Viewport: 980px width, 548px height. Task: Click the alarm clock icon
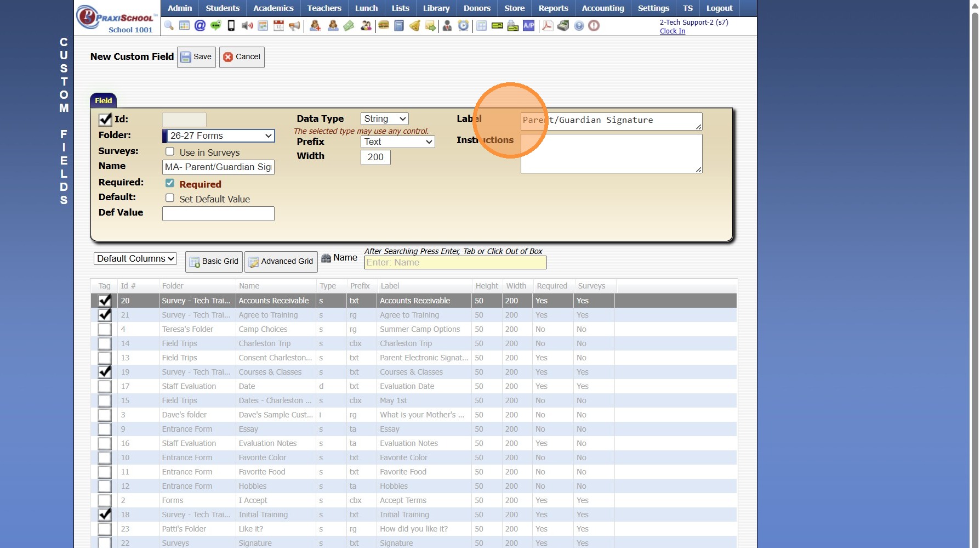463,26
